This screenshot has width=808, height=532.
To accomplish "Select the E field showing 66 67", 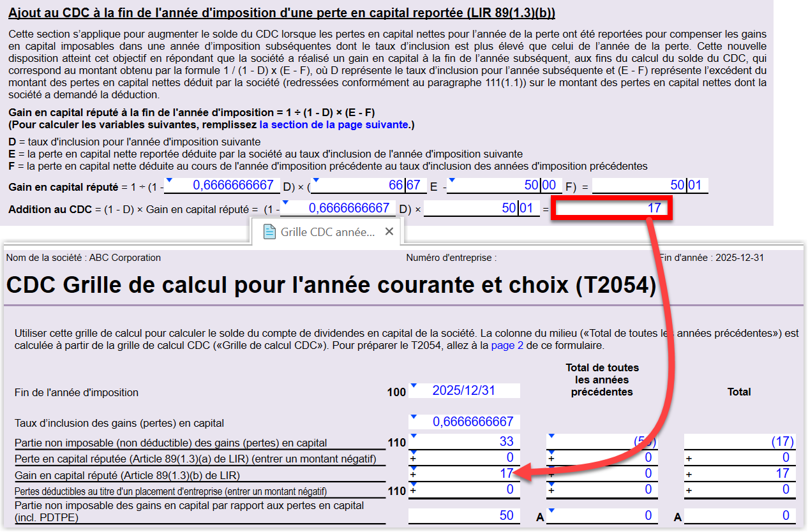I will 368,186.
